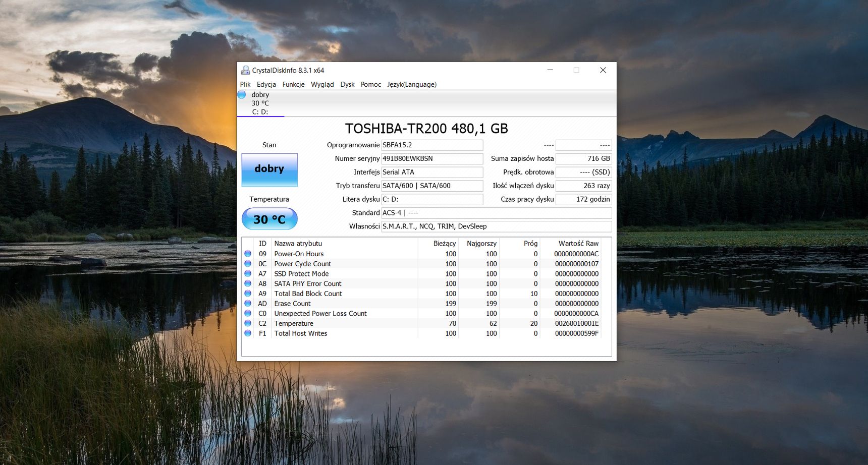Click the ID column header
The image size is (868, 465).
click(x=262, y=243)
